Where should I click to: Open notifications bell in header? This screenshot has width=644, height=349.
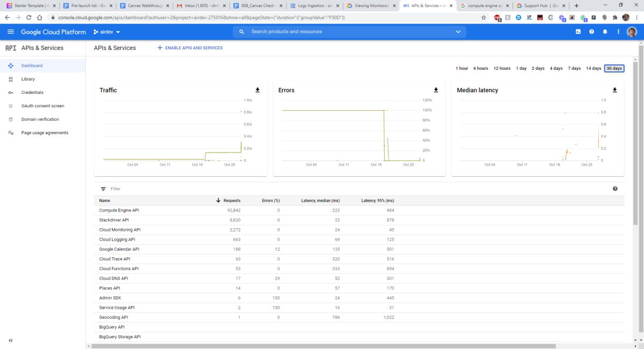pos(605,32)
